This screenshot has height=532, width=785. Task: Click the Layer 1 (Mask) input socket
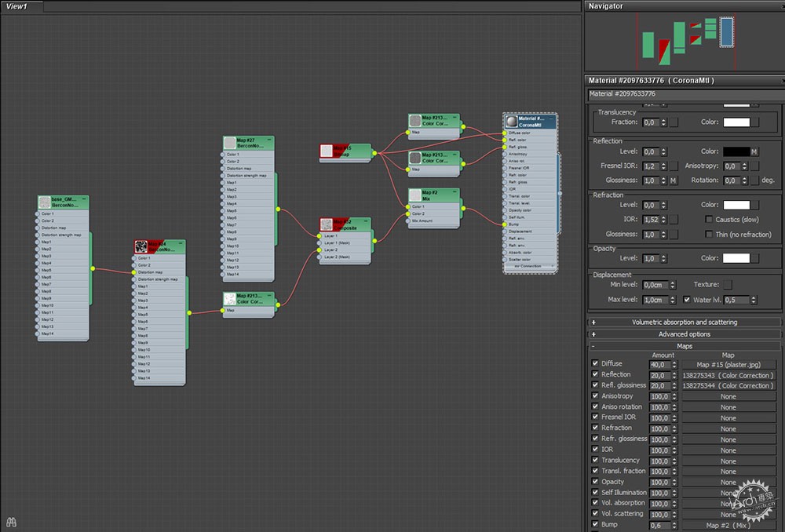pos(319,242)
